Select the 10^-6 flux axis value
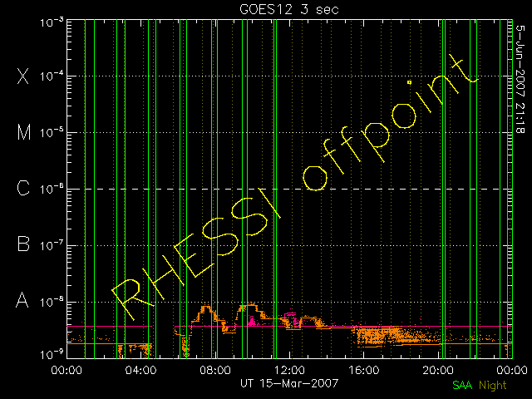The width and height of the screenshot is (532, 399). point(52,189)
